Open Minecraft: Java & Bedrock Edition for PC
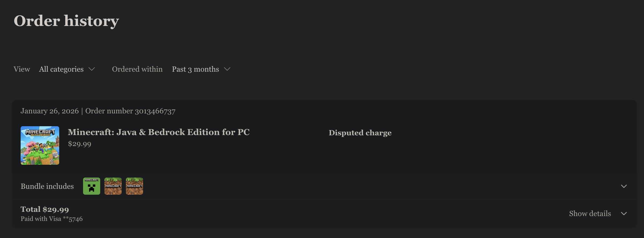The width and height of the screenshot is (644, 238). [x=159, y=132]
